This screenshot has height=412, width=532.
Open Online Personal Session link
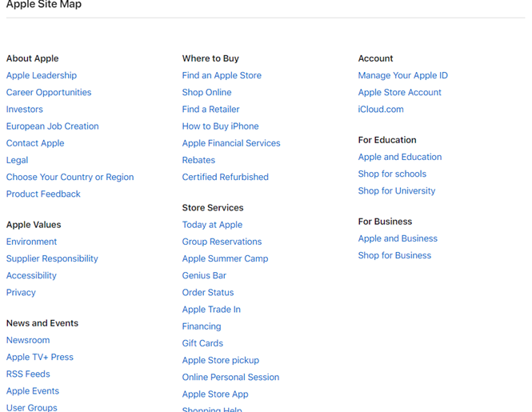point(230,378)
